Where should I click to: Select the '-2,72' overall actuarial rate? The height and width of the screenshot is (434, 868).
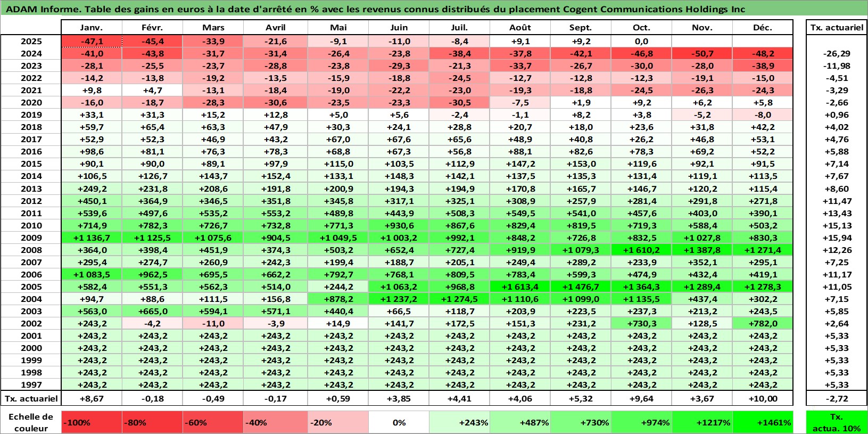coord(837,398)
